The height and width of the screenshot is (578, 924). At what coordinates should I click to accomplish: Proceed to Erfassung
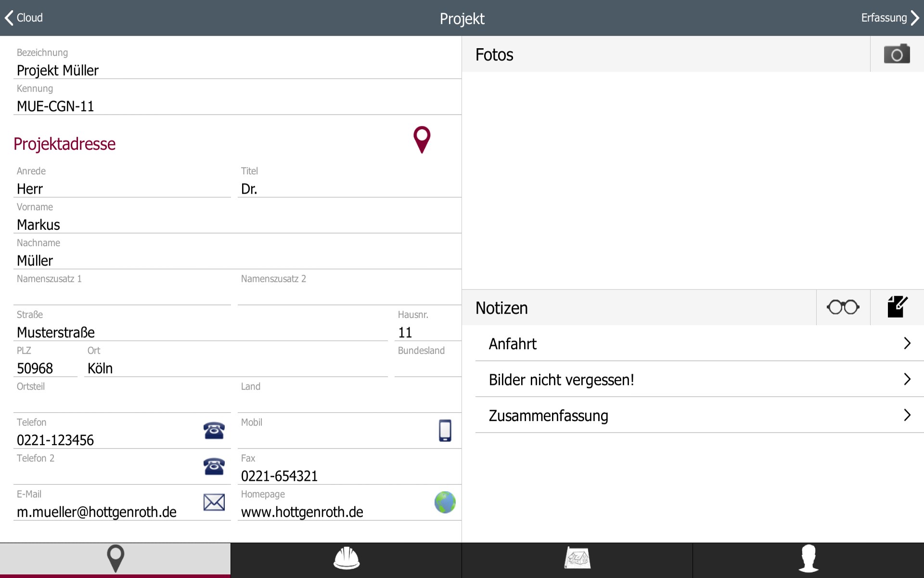(x=889, y=18)
